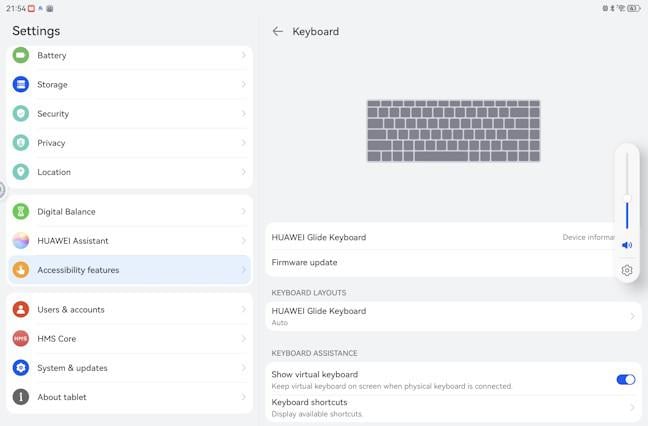This screenshot has width=648, height=426.
Task: Expand About tablet row chevron
Action: (x=243, y=397)
